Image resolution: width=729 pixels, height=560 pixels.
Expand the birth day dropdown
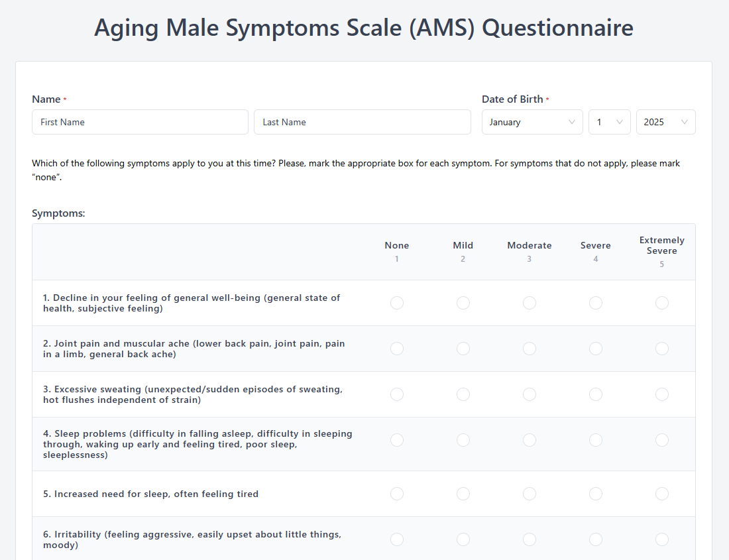pyautogui.click(x=609, y=122)
